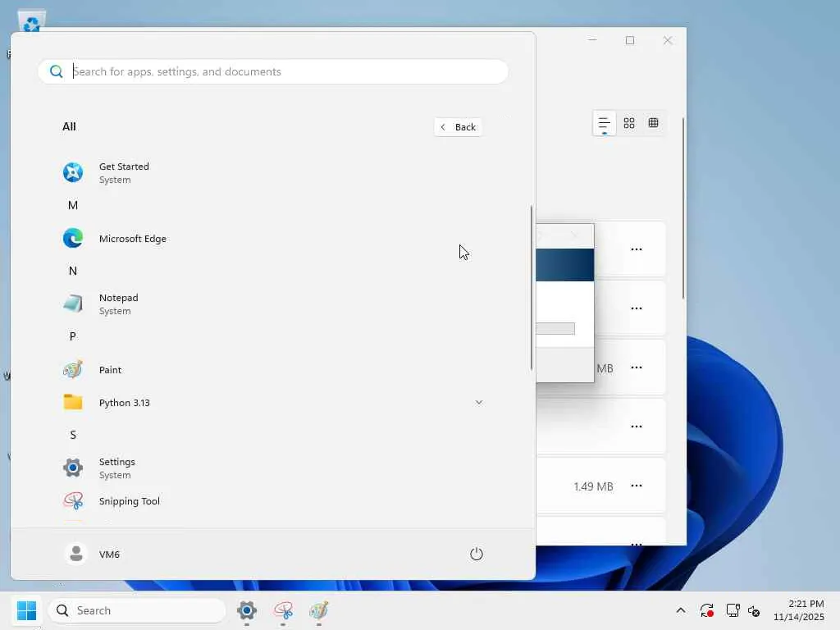Click the muted volume tray icon
This screenshot has height=630, width=840.
point(754,610)
